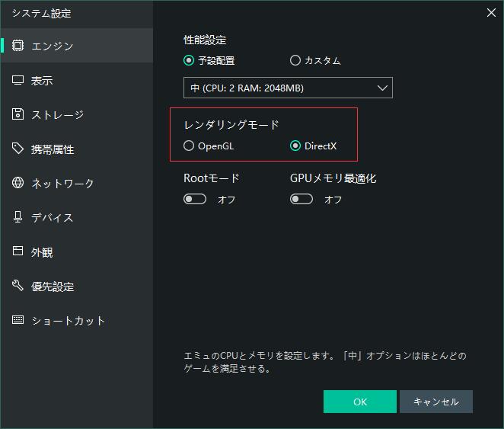Select OpenGL rendering mode
The width and height of the screenshot is (504, 429).
coord(190,146)
